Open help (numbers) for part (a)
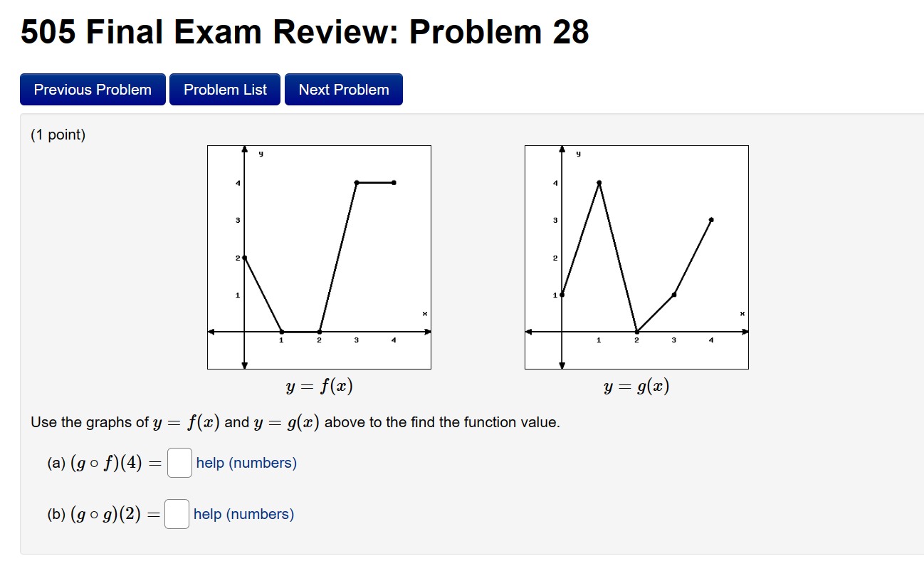 [246, 463]
